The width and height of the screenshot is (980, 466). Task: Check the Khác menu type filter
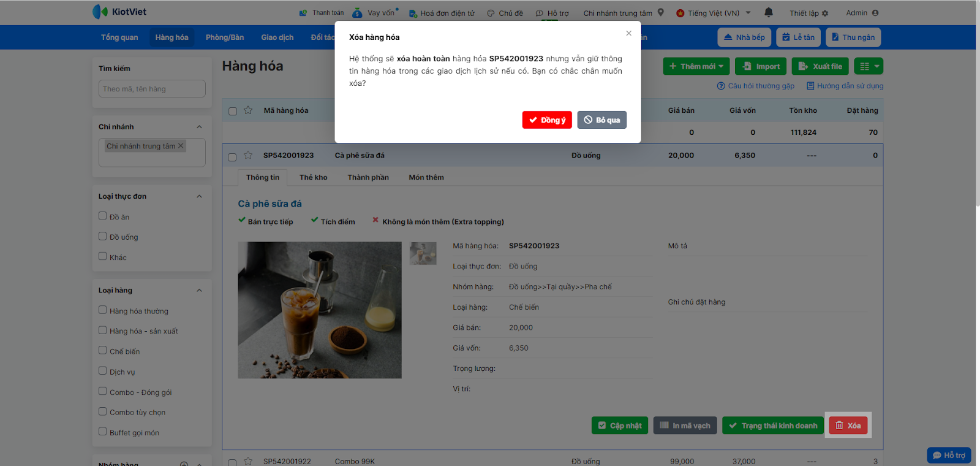[103, 256]
